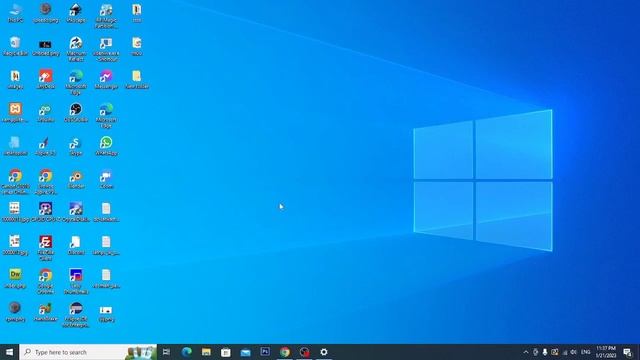The height and width of the screenshot is (360, 640).
Task: Select the New folder desktop icon
Action: (x=136, y=79)
